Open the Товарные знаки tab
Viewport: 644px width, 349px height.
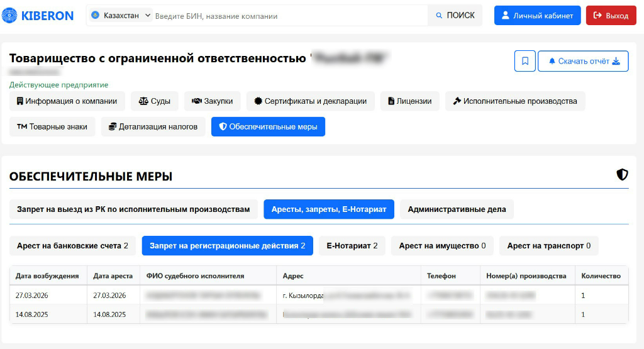(x=52, y=126)
